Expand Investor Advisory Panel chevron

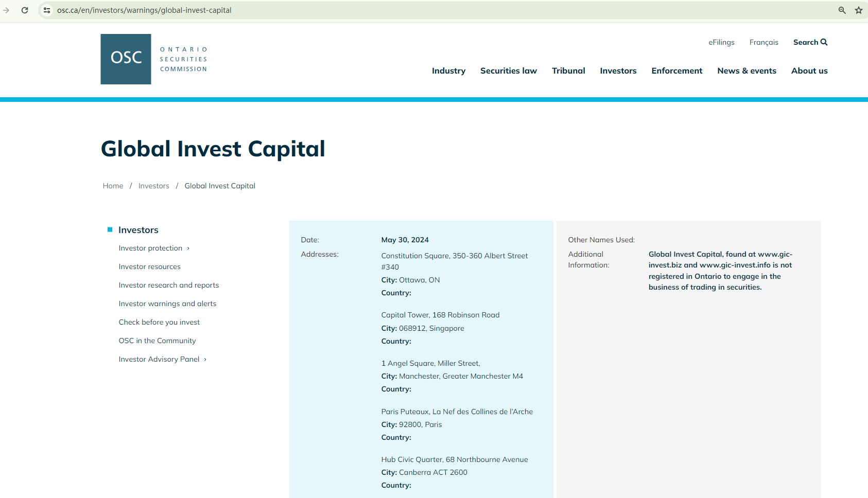pyautogui.click(x=205, y=360)
